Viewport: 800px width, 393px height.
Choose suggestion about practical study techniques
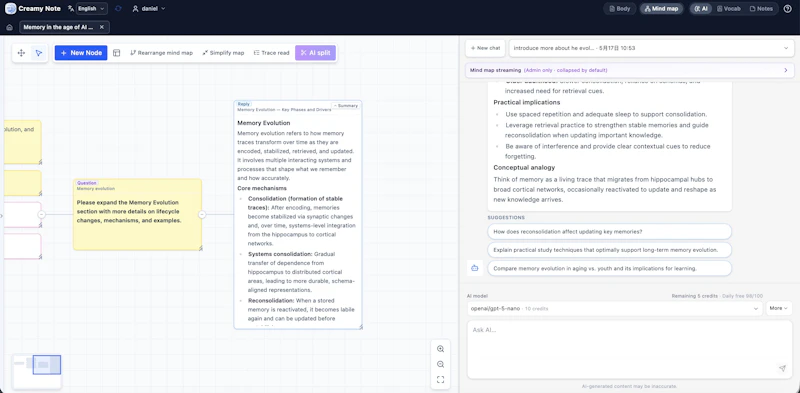(609, 250)
